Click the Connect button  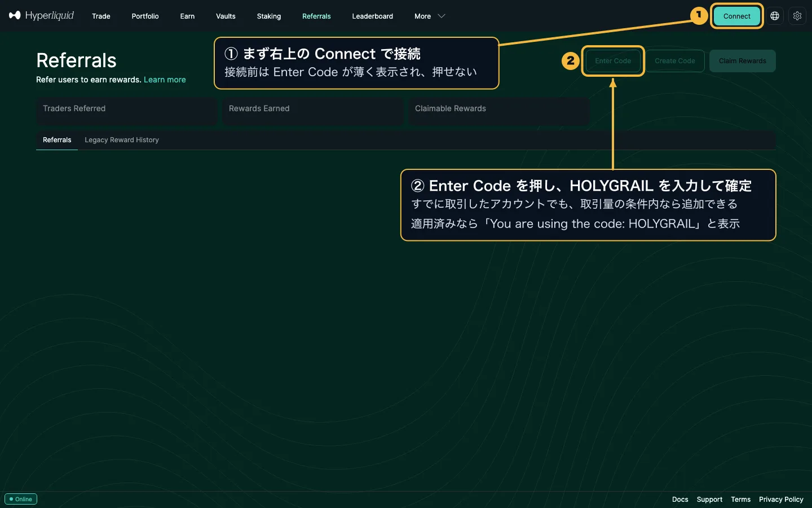pos(737,16)
